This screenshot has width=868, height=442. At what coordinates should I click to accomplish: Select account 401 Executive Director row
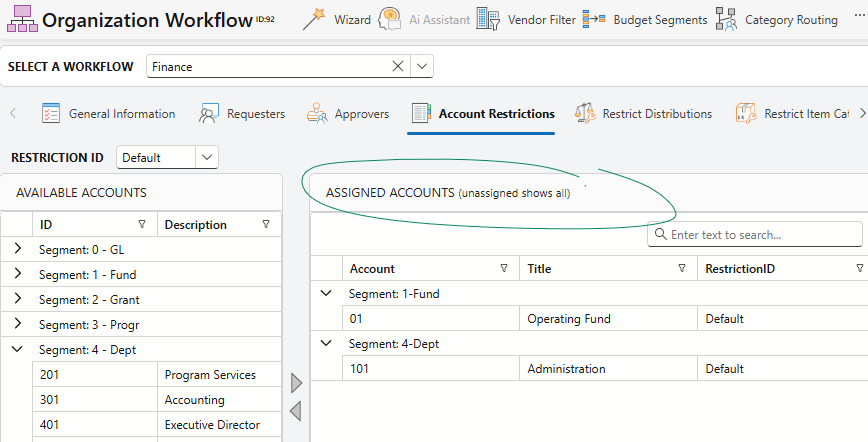click(x=157, y=424)
